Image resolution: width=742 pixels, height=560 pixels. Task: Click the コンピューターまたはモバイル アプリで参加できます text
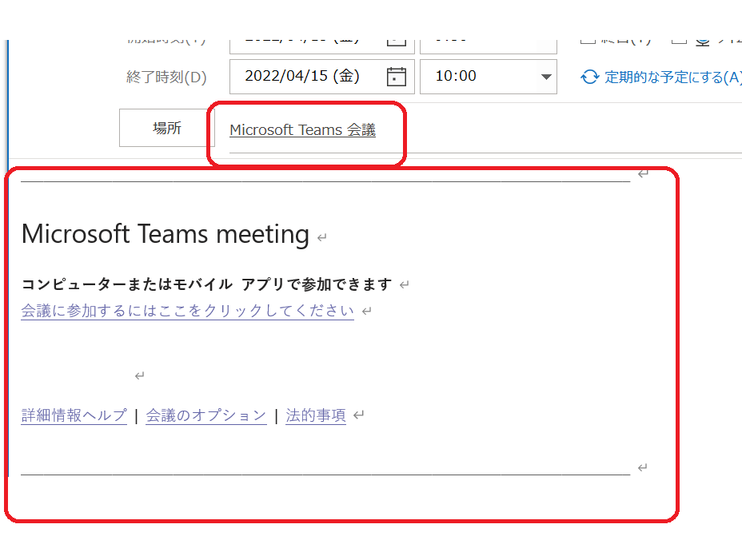207,284
